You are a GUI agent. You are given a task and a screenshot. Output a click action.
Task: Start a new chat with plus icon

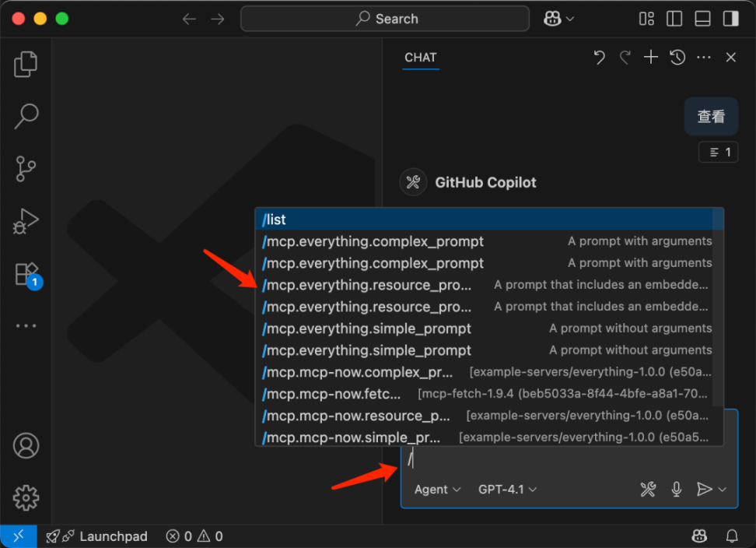(651, 58)
